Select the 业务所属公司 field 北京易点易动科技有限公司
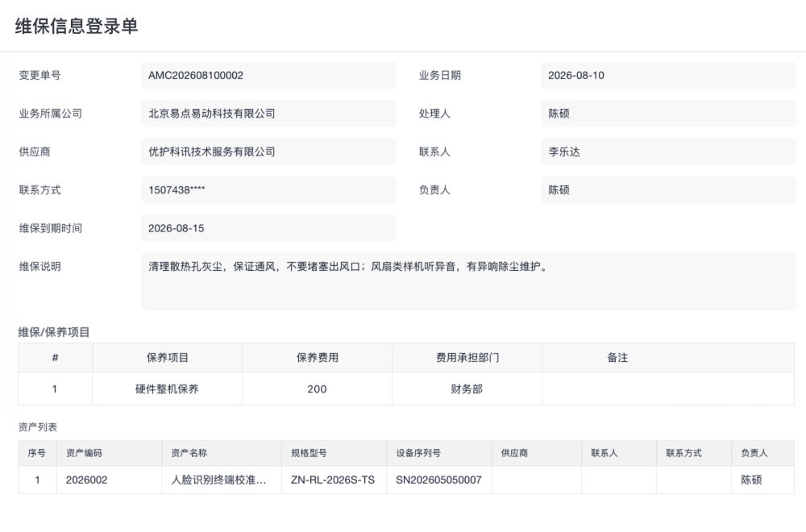 [x=268, y=114]
